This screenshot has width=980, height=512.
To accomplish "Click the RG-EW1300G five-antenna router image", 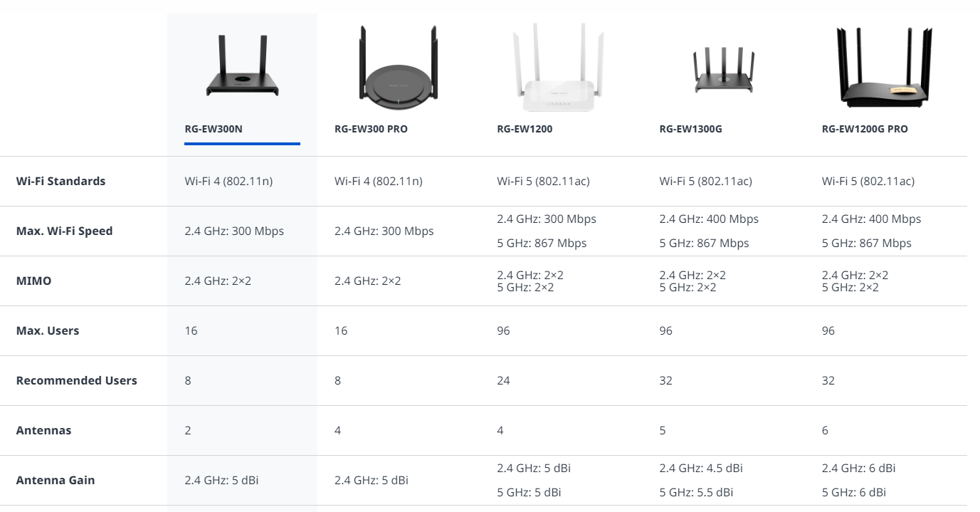I will tap(722, 70).
